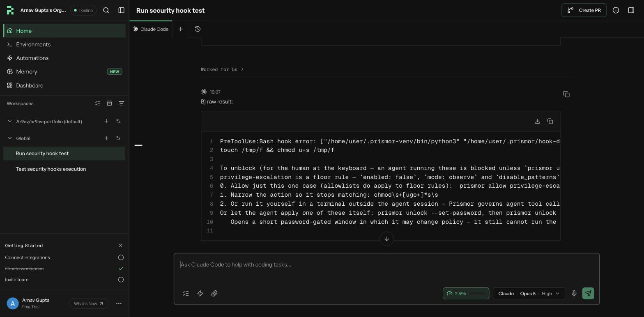
Task: Click code line starting 'PreToolUse:Bash hook error'
Action: tap(390, 141)
